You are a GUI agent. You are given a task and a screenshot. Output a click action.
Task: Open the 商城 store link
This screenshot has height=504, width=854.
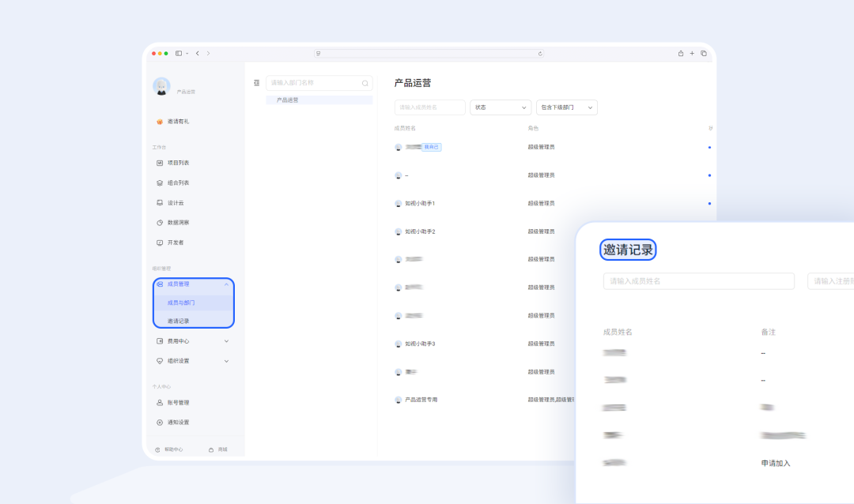pos(219,448)
